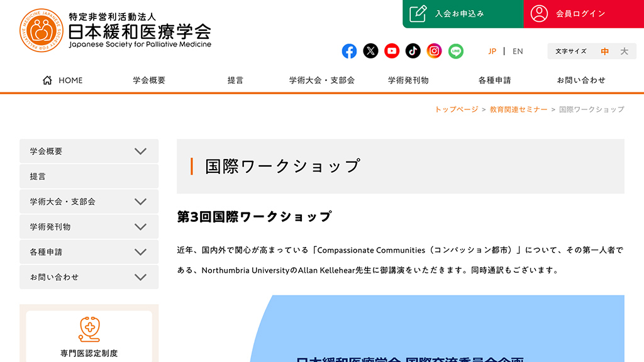Image resolution: width=644 pixels, height=362 pixels.
Task: Open 学術発刊物 in the main navigation
Action: click(x=408, y=80)
